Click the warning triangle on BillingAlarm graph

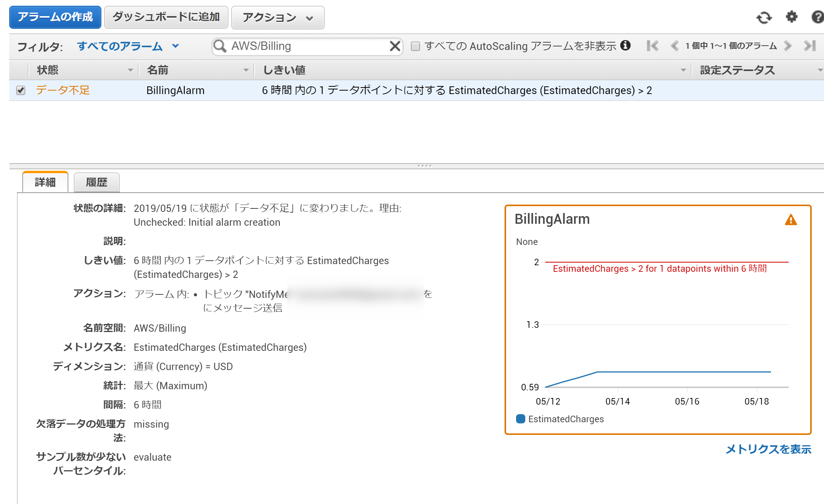(791, 220)
